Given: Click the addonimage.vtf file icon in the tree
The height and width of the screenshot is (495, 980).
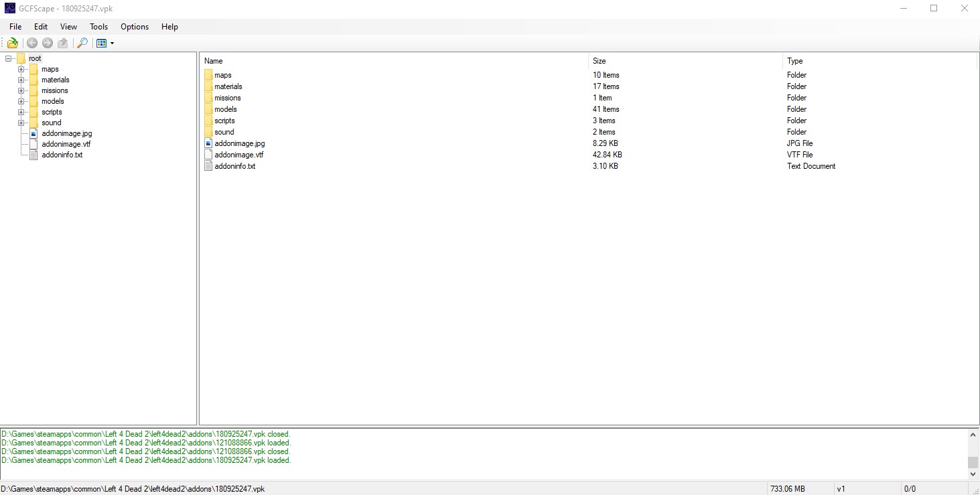Looking at the screenshot, I should pos(33,144).
